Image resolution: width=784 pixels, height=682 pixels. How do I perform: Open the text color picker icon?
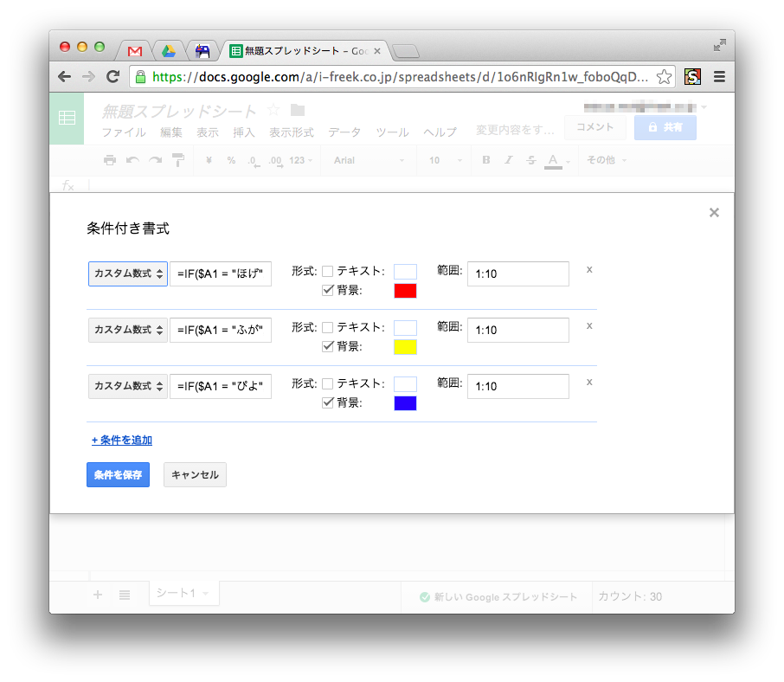click(x=553, y=160)
